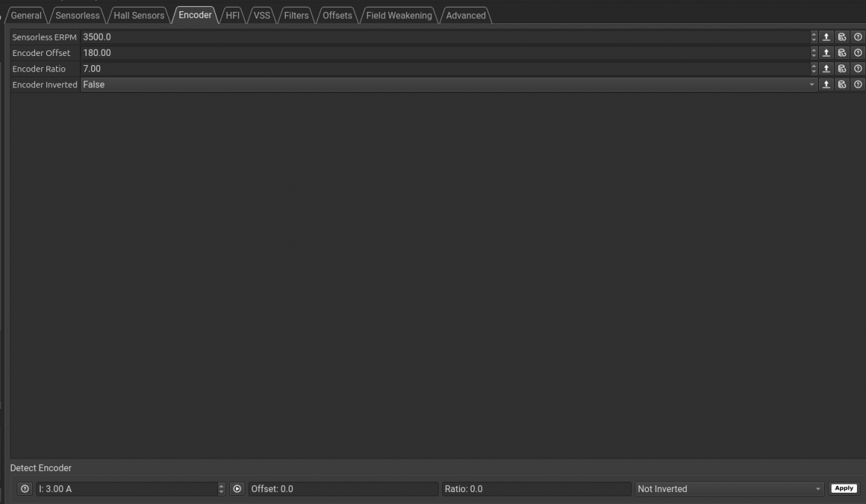Click the Encoder Ratio spinner arrows
The width and height of the screenshot is (866, 504).
click(x=813, y=69)
